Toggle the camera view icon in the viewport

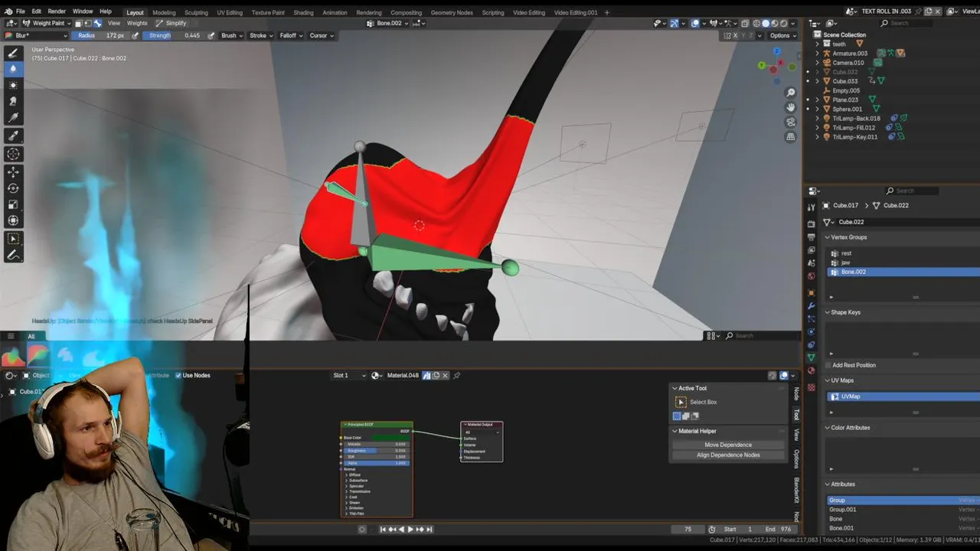(791, 122)
